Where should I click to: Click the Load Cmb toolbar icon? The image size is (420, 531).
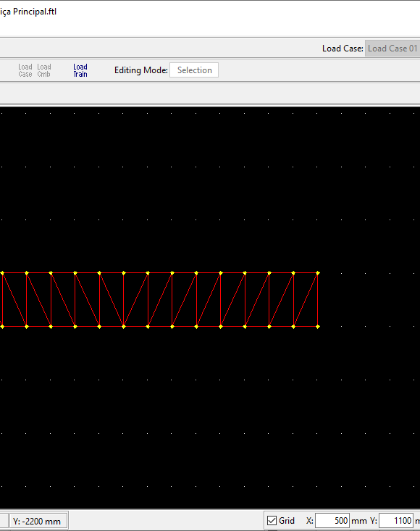coord(43,70)
